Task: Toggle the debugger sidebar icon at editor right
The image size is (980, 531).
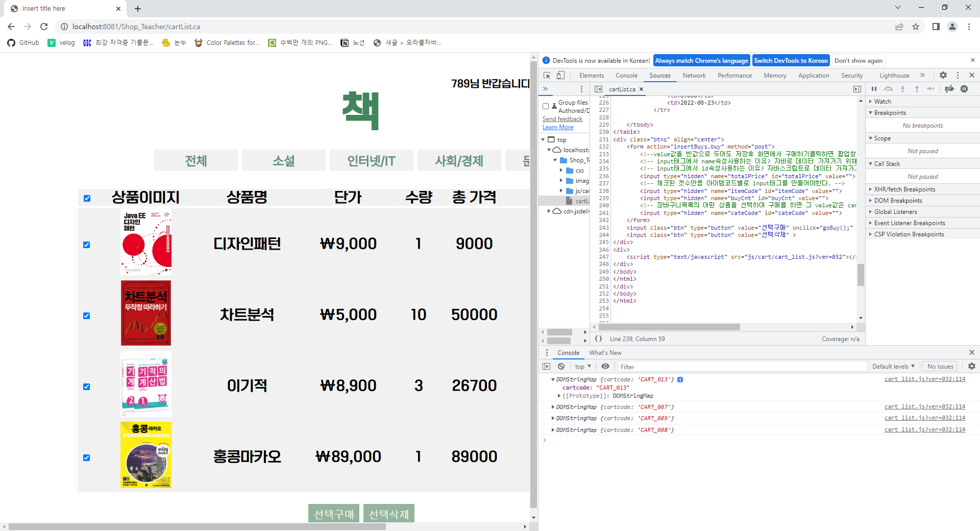Action: (857, 89)
